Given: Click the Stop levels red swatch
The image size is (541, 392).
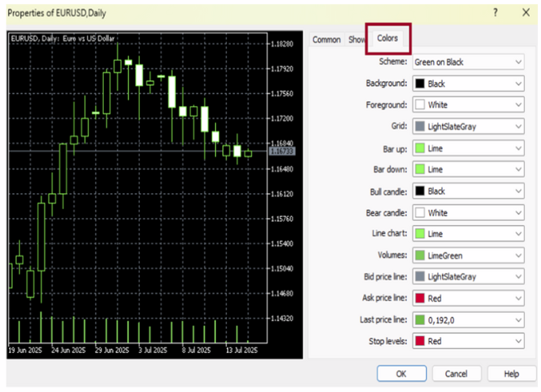Looking at the screenshot, I should [420, 342].
